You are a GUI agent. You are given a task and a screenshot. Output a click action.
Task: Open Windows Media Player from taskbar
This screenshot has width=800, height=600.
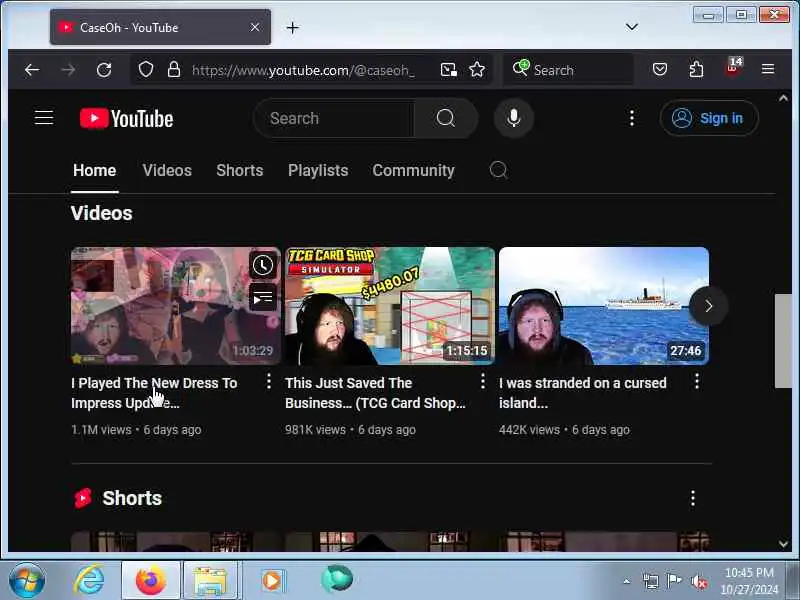(272, 581)
